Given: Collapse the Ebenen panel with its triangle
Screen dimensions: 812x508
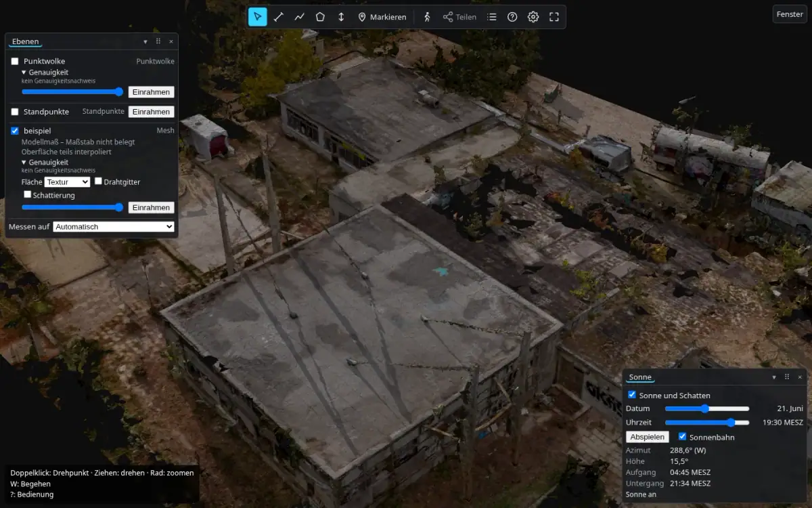Looking at the screenshot, I should click(145, 41).
